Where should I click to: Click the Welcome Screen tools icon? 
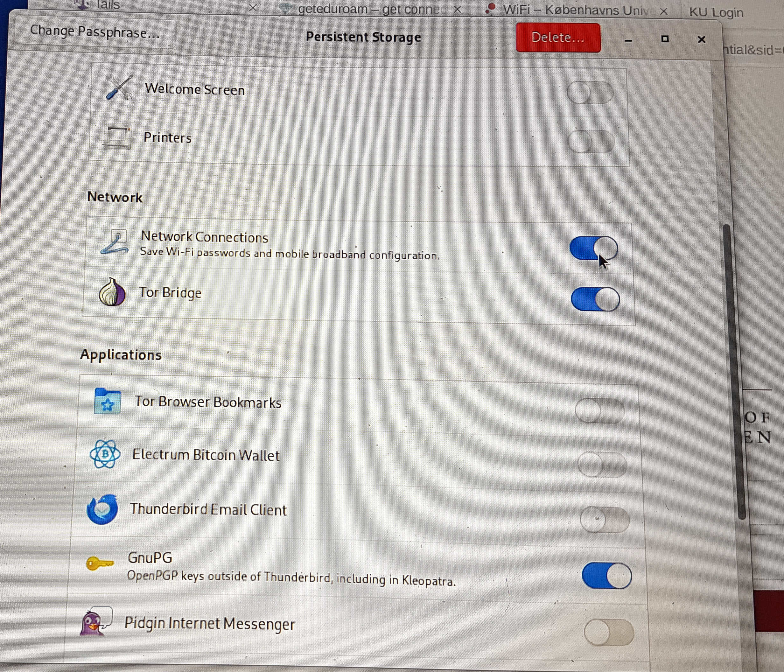[119, 88]
